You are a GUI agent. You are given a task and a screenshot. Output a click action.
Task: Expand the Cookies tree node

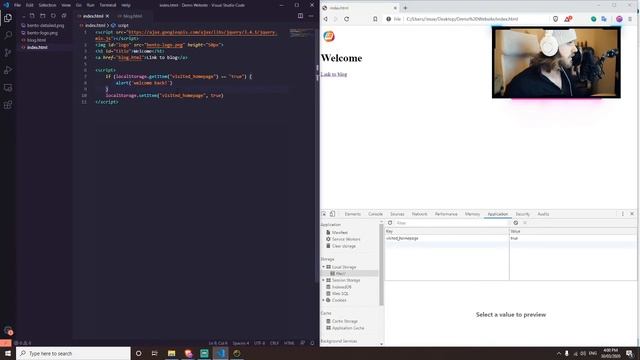tap(323, 300)
